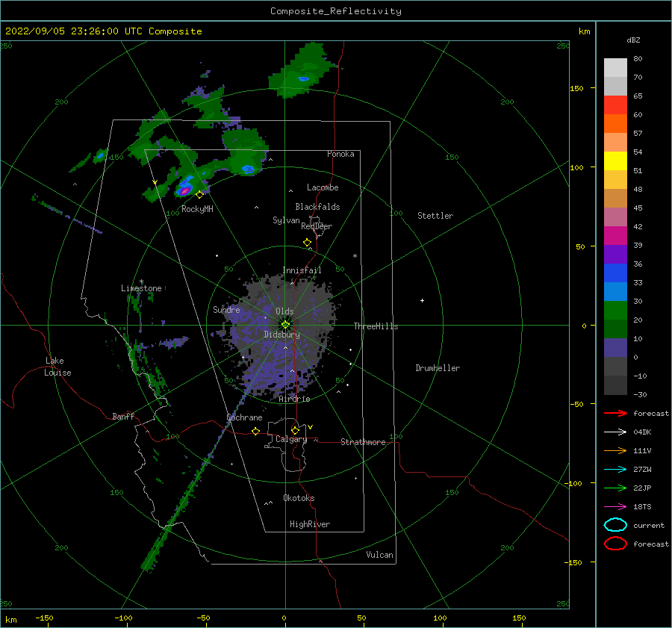Click the yellow diamond marker near Cochrane
Image resolution: width=672 pixels, height=628 pixels.
255,431
